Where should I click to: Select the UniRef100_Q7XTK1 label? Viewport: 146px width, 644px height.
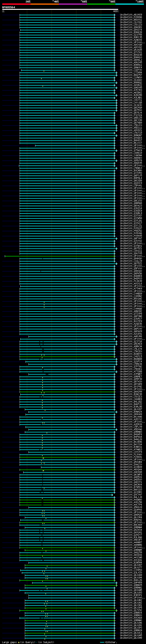(x=131, y=53)
